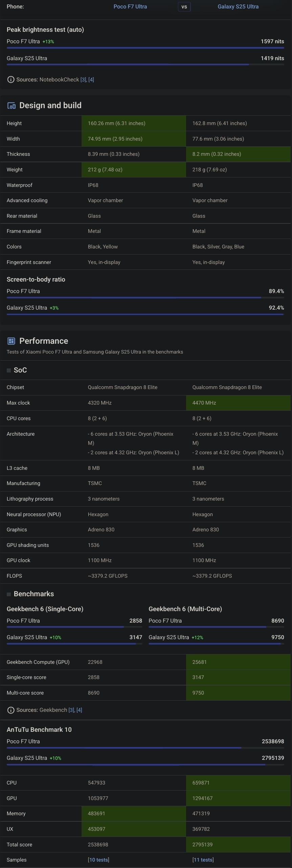Click the highlighted 4470 MHz max clock cell

point(238,403)
